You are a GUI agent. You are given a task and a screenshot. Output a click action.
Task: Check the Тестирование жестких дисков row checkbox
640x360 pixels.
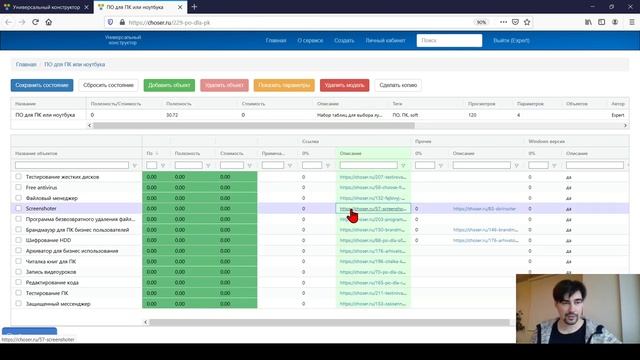tap(18, 177)
